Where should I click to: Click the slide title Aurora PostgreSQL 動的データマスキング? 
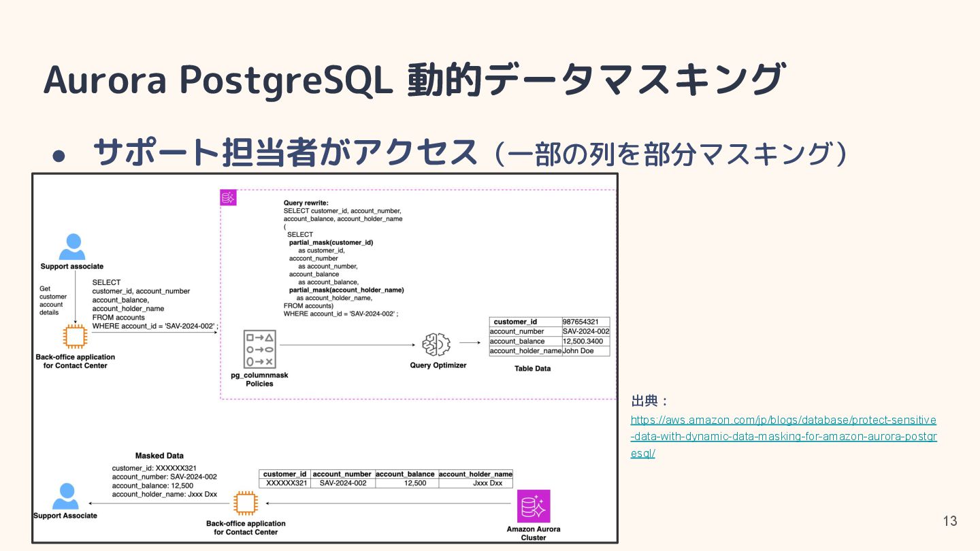[x=414, y=80]
